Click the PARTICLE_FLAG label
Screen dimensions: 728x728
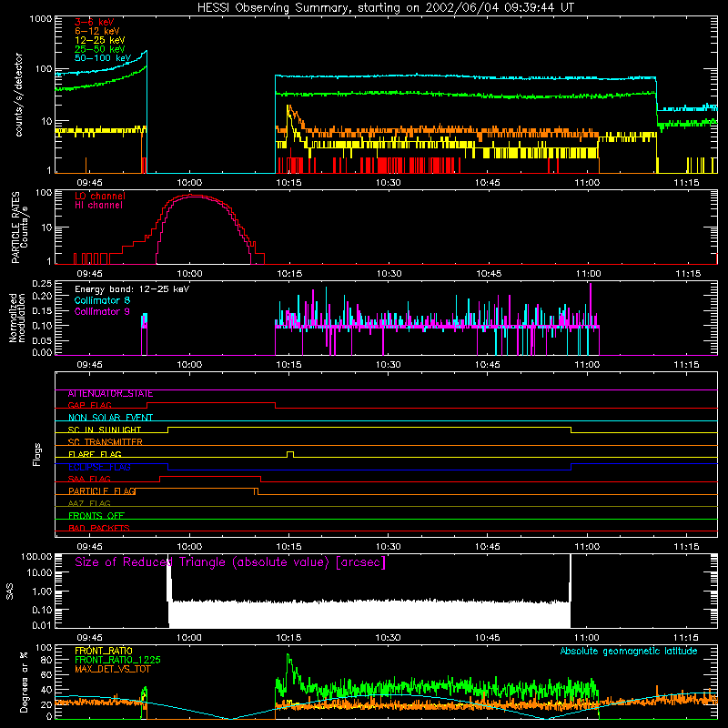102,490
